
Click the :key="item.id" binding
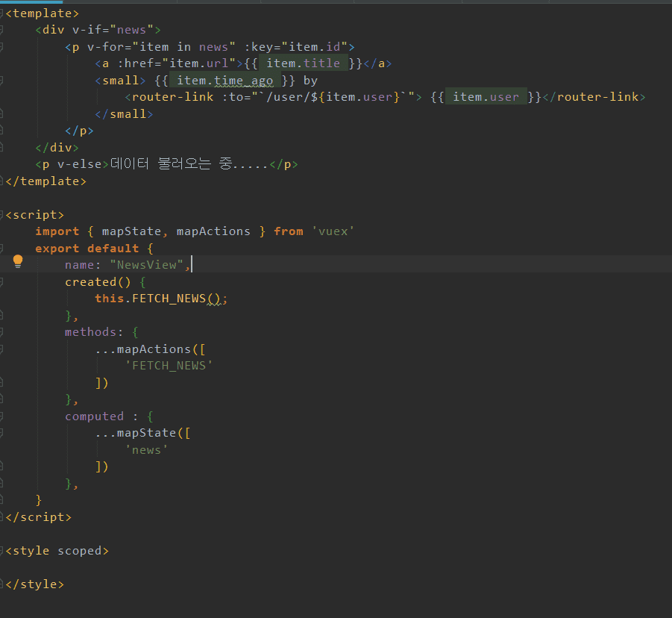pos(295,47)
